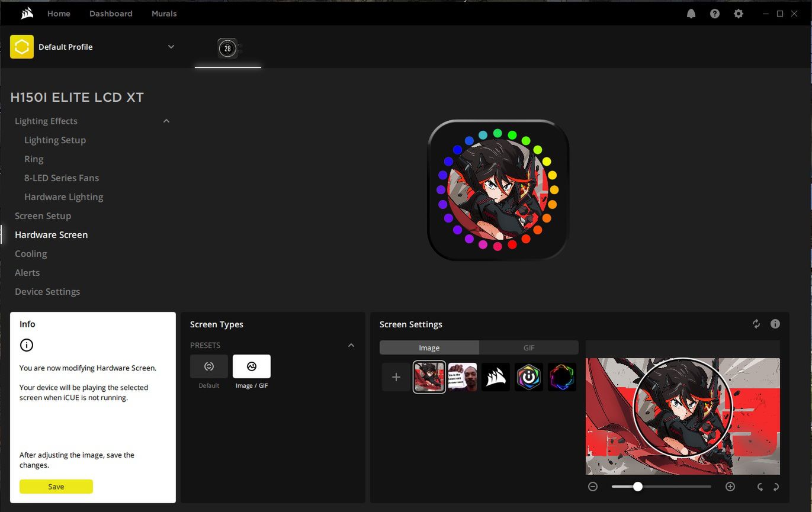Viewport: 812px width, 512px height.
Task: Open iCUE settings gear
Action: pyautogui.click(x=739, y=14)
